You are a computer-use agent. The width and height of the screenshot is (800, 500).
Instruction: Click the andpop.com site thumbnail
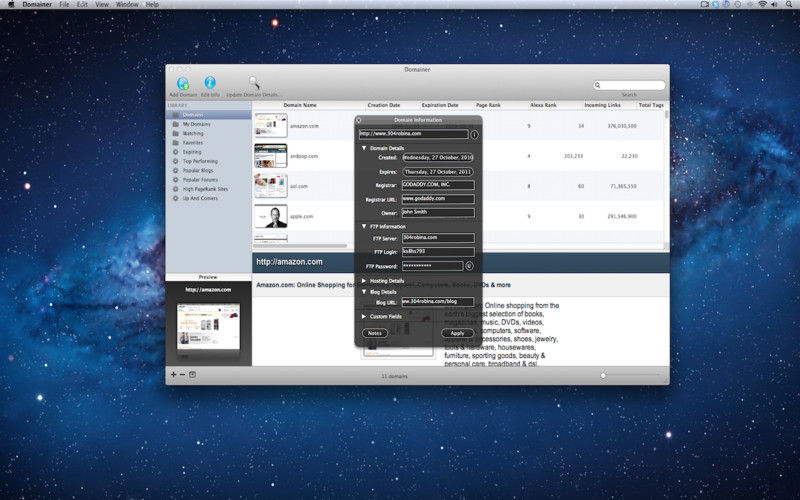[271, 156]
